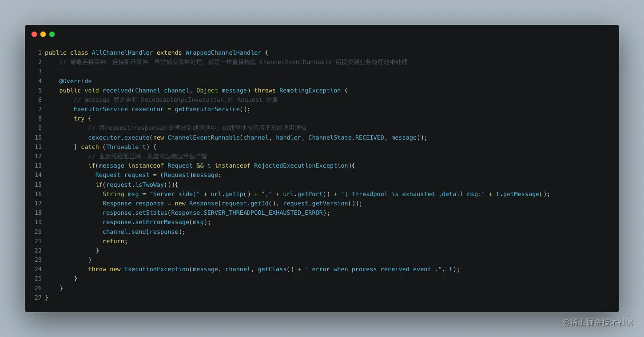Click the Chinese comment on line 2
Screen dimensions: 644x337
click(231, 62)
